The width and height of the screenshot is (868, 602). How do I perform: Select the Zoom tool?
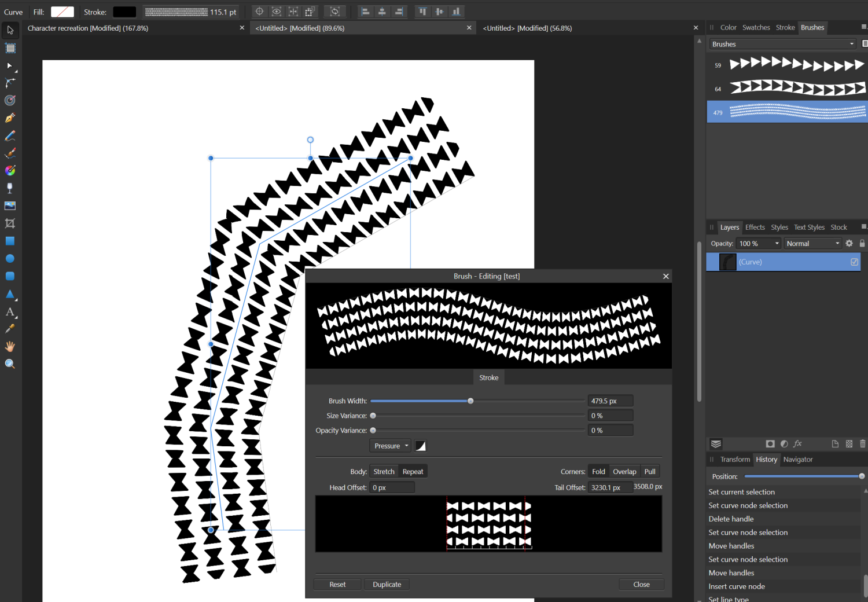[10, 363]
